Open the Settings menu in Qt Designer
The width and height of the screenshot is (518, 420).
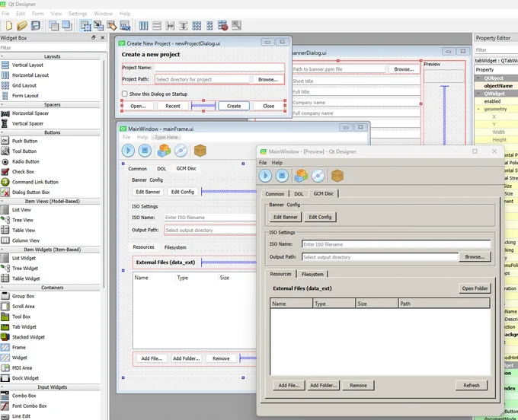tap(78, 14)
